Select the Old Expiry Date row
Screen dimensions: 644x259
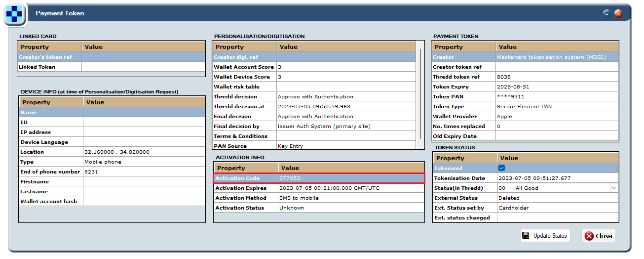[525, 136]
